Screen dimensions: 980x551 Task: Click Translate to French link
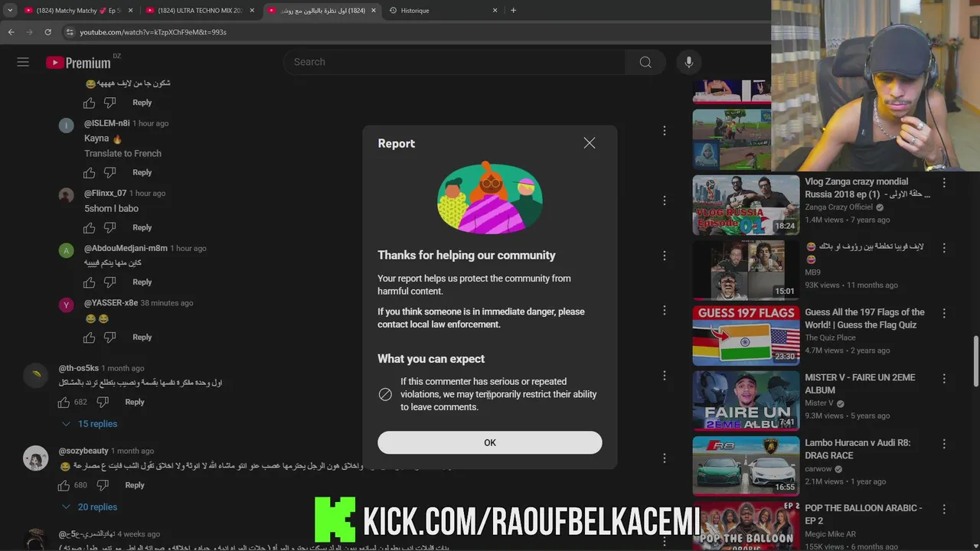[x=122, y=153]
